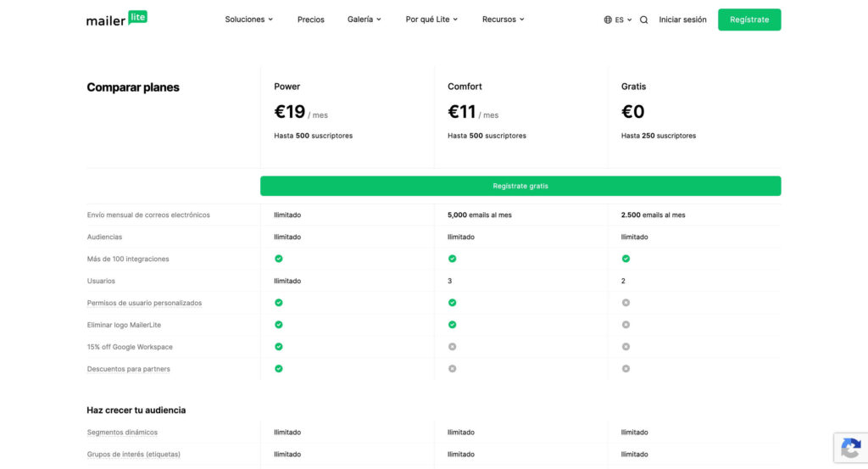This screenshot has height=469, width=868.
Task: Click the Power plan heading
Action: (287, 87)
